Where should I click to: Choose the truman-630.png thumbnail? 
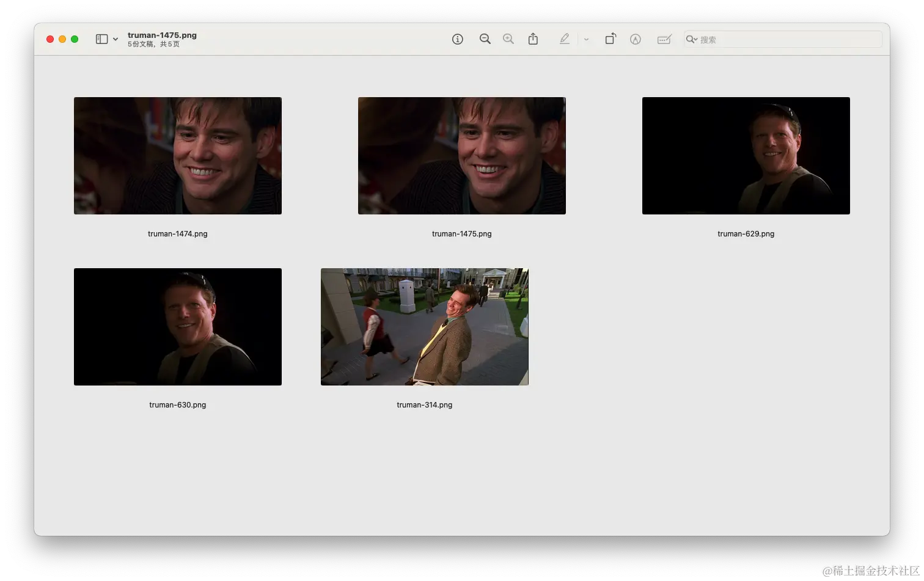[178, 327]
